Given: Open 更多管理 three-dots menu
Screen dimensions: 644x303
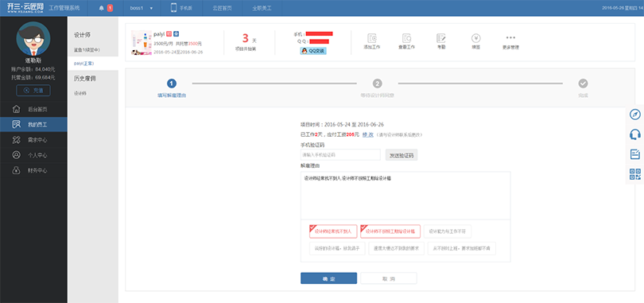Looking at the screenshot, I should 510,41.
